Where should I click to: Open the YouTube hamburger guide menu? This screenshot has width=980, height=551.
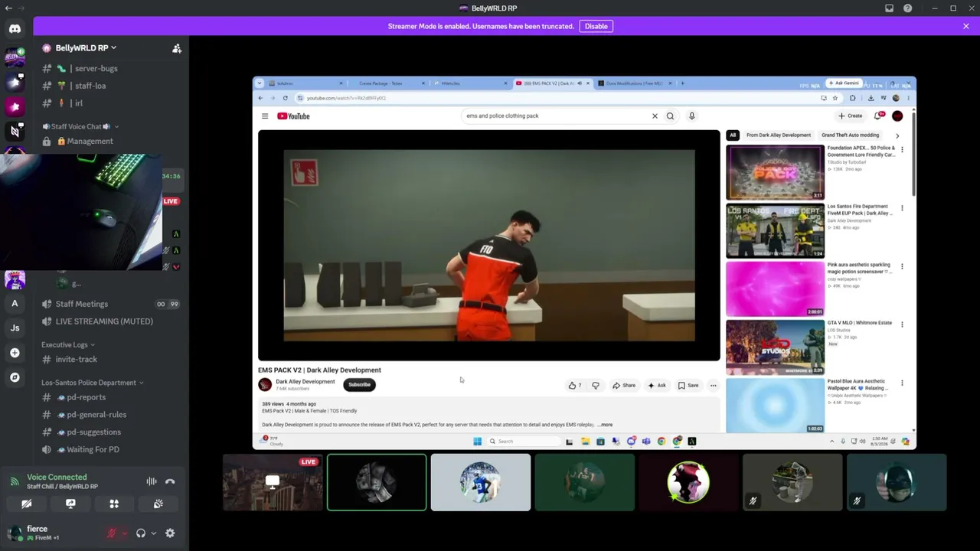(x=265, y=116)
